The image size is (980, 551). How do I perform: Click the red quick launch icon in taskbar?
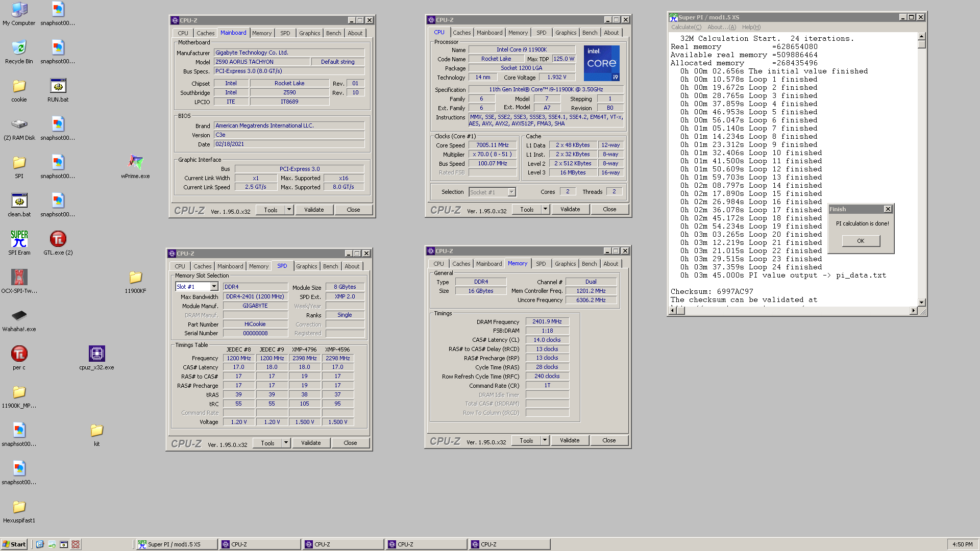[76, 544]
